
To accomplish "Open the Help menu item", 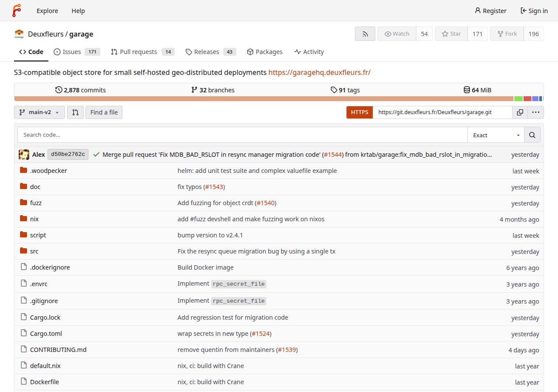I will pyautogui.click(x=78, y=10).
